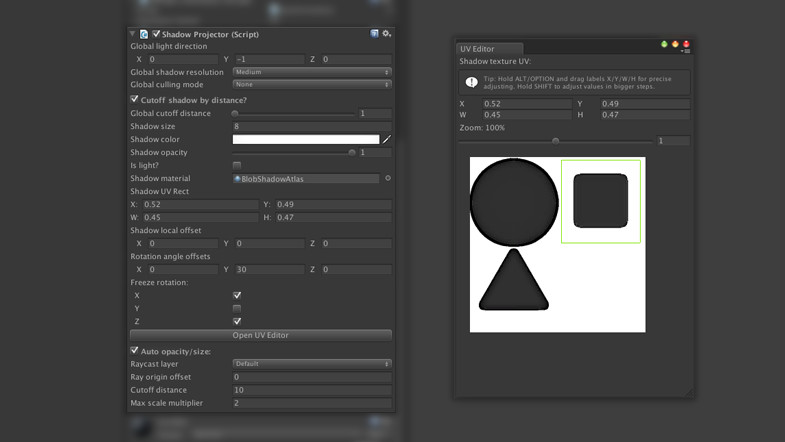The height and width of the screenshot is (442, 785).
Task: Adjust the Shadow opacity slider handle
Action: tap(352, 153)
